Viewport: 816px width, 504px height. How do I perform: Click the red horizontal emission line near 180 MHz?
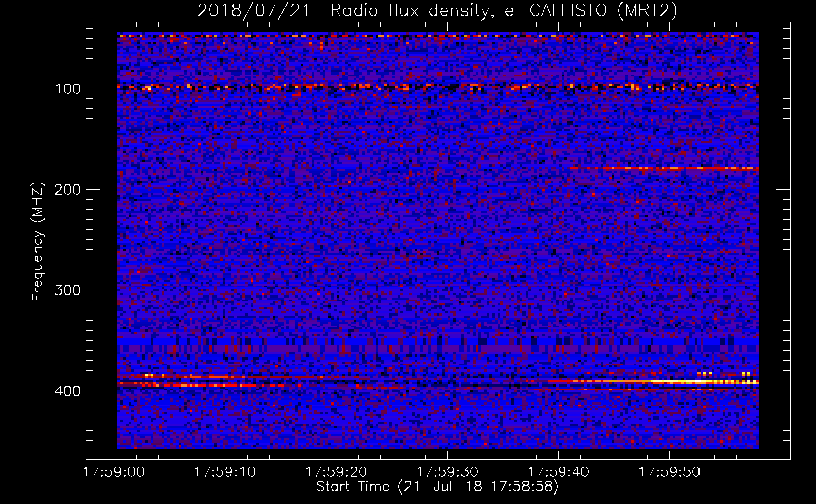664,168
